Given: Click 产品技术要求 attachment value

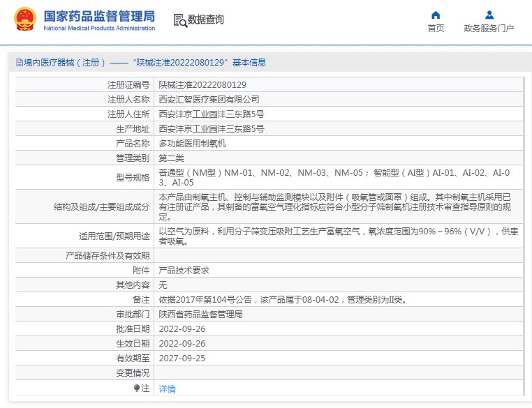Looking at the screenshot, I should pyautogui.click(x=184, y=270).
